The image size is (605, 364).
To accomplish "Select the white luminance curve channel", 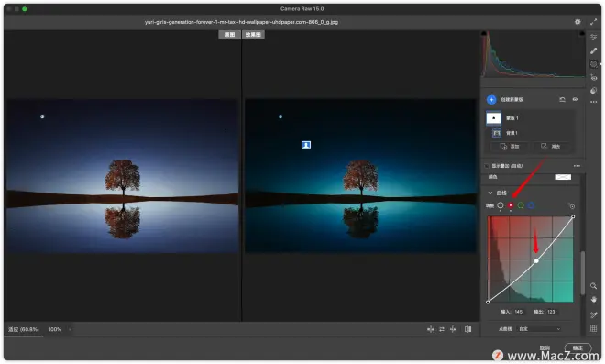I will pyautogui.click(x=500, y=205).
